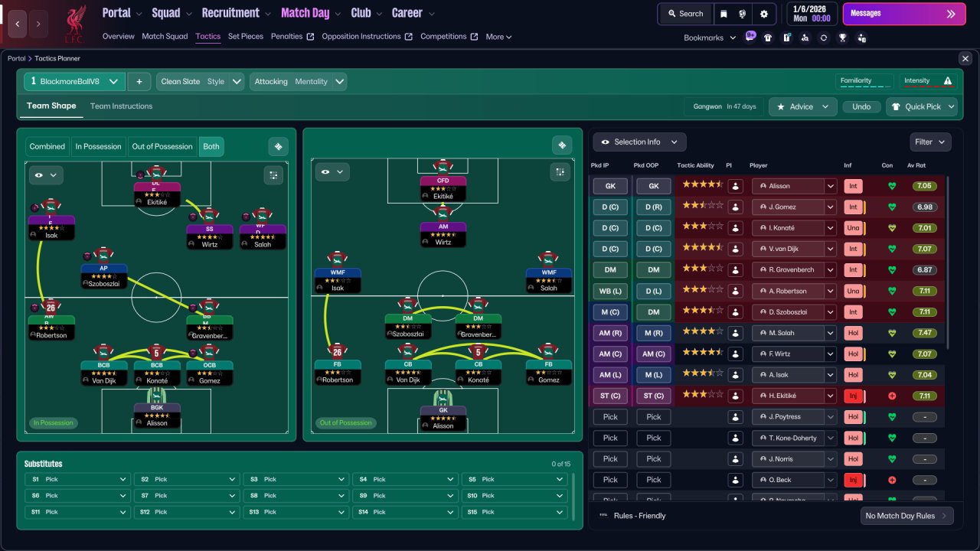Open the 9+ notifications chat icon
This screenshot has height=551, width=980.
[750, 37]
